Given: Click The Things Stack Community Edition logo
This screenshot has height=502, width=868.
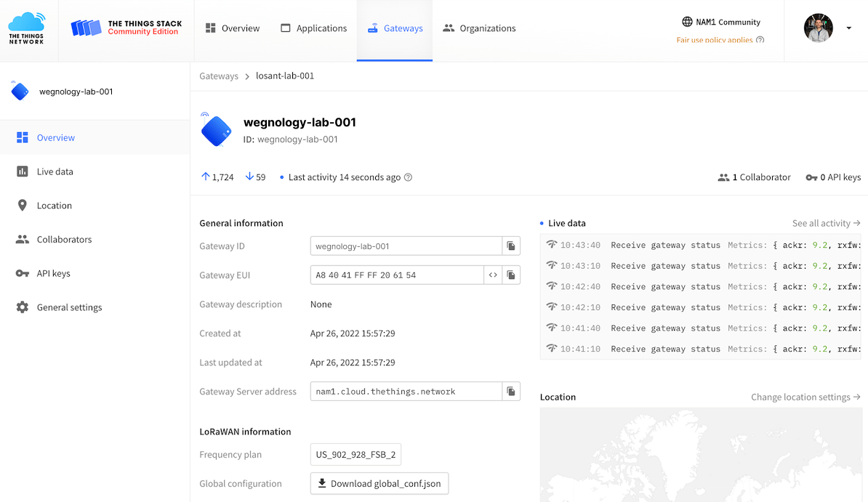Looking at the screenshot, I should click(x=126, y=28).
